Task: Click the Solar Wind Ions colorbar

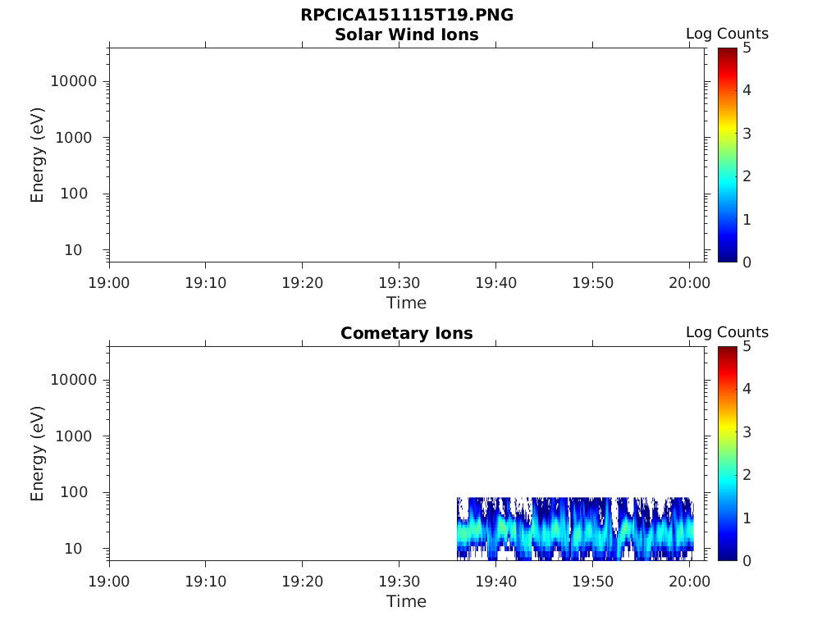Action: pyautogui.click(x=728, y=155)
